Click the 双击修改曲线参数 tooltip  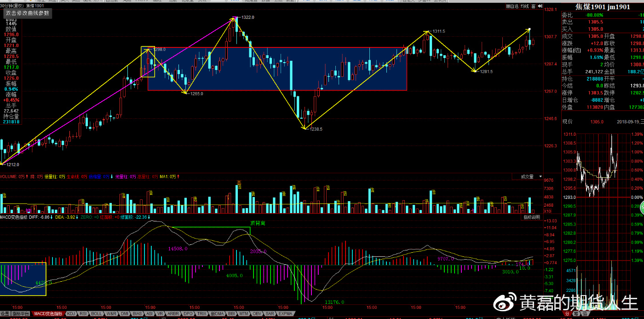[x=27, y=13]
